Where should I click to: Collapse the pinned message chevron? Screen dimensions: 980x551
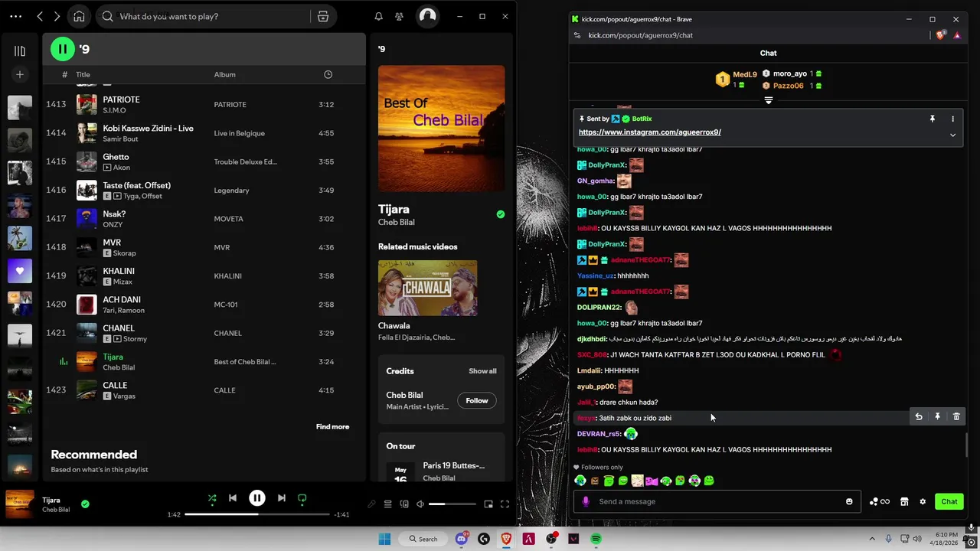pyautogui.click(x=952, y=135)
